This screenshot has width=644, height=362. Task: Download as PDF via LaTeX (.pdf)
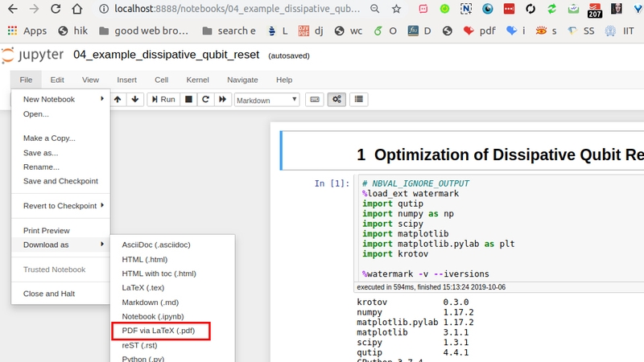(x=172, y=331)
